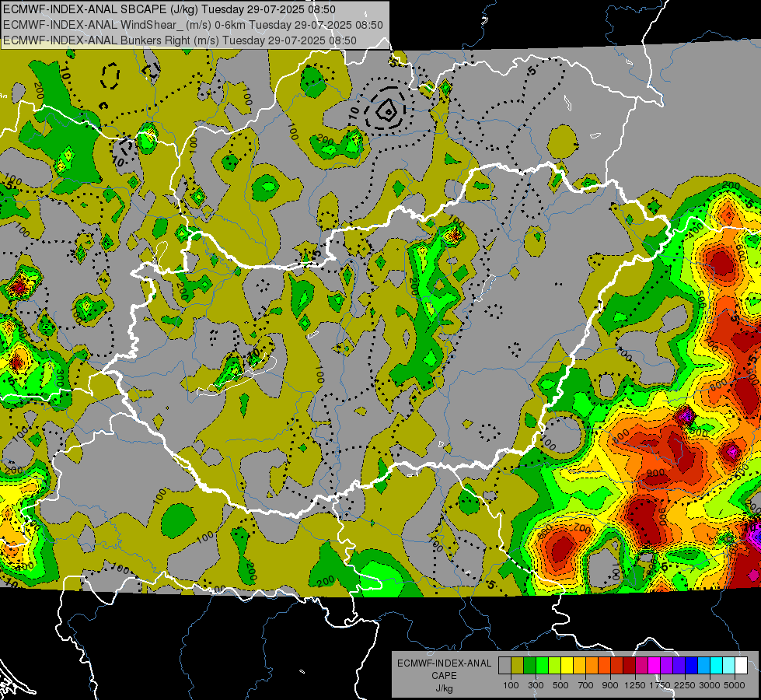Click the legend scale value '2250'

click(x=685, y=685)
